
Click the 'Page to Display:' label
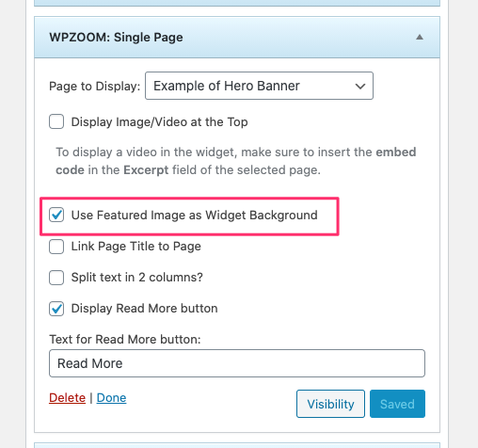(95, 87)
